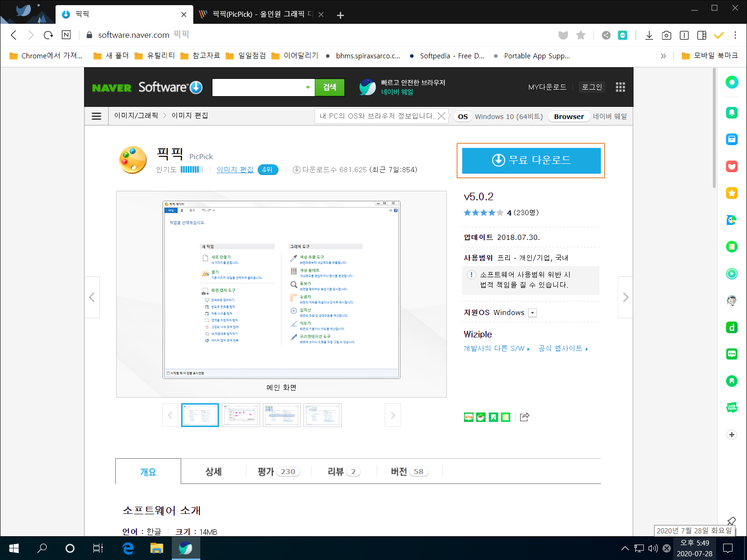The image size is (747, 560).
Task: Open 공식 웹사이트 link
Action: tap(563, 348)
